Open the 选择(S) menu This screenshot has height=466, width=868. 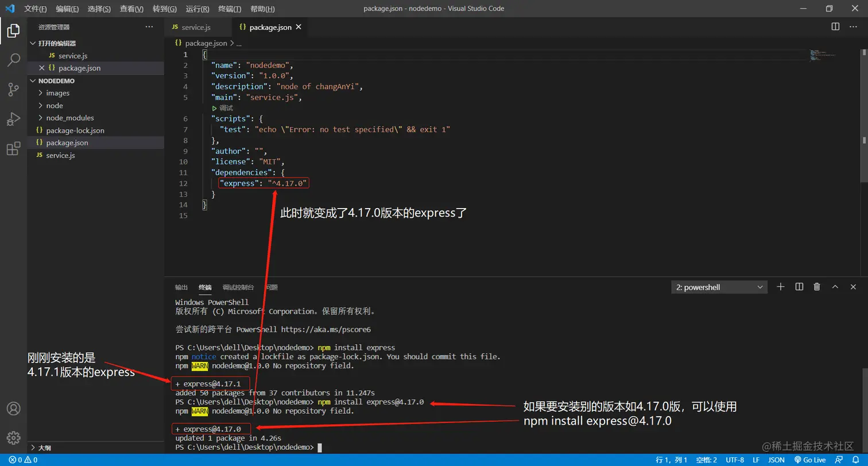point(99,9)
